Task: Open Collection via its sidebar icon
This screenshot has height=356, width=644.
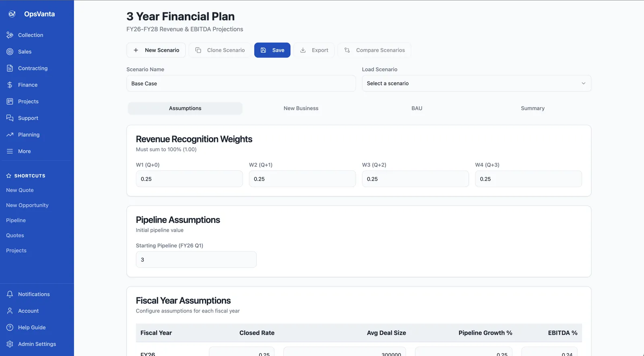Action: tap(10, 35)
